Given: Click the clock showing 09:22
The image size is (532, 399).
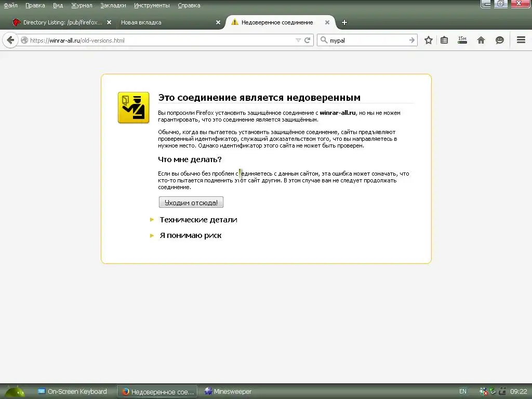Looking at the screenshot, I should coord(519,392).
